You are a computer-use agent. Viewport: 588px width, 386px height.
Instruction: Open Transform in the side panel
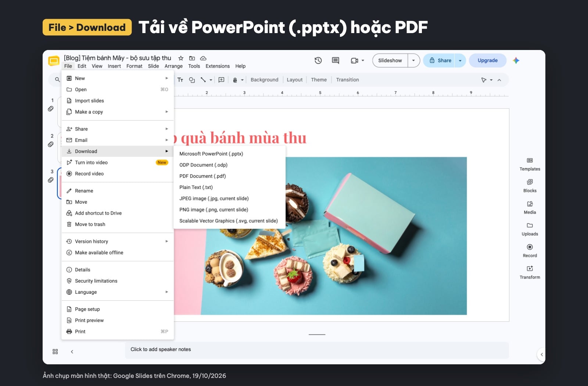[530, 273]
